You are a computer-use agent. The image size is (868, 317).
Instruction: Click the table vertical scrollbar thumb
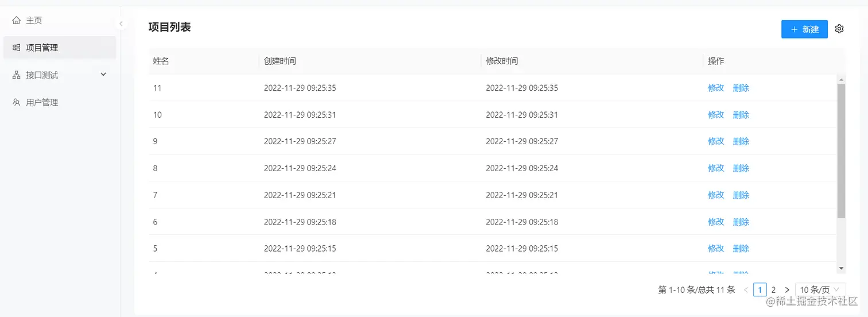tap(841, 151)
